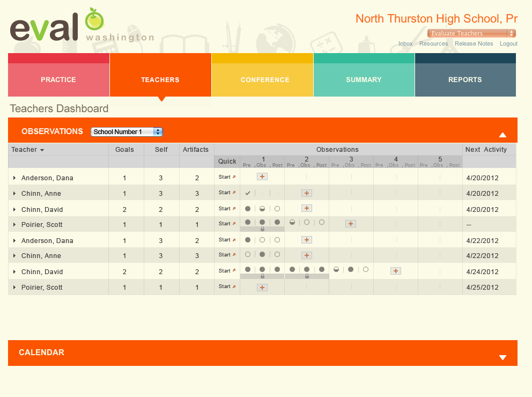Viewport: 532px width, 397px height.
Task: Click lock icon under Chinn, David's observation 2
Action: point(307,277)
